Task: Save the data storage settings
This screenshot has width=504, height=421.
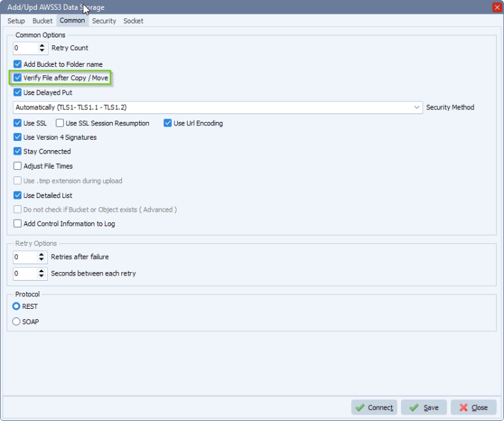Action: [424, 407]
